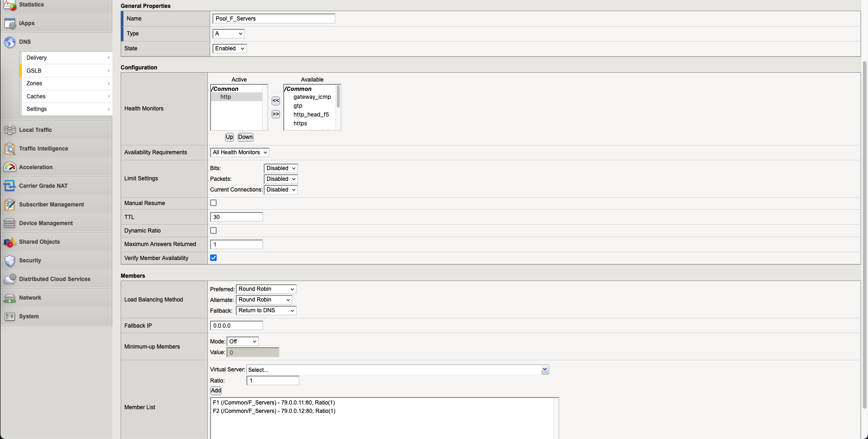This screenshot has height=439, width=868.
Task: Click the DNS globe icon
Action: point(10,42)
